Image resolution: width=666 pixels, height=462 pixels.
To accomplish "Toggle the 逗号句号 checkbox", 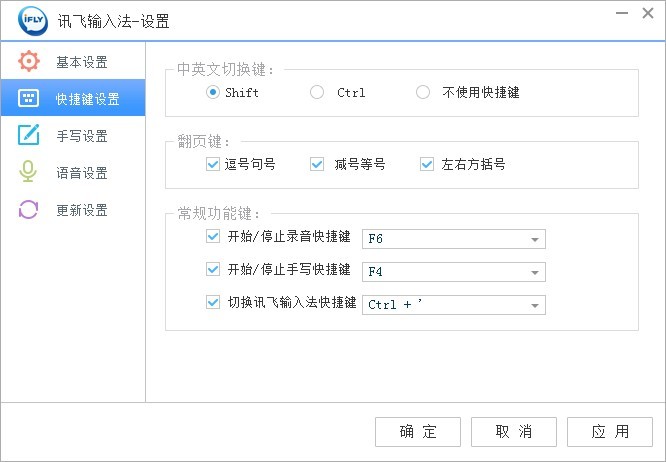I will point(212,163).
